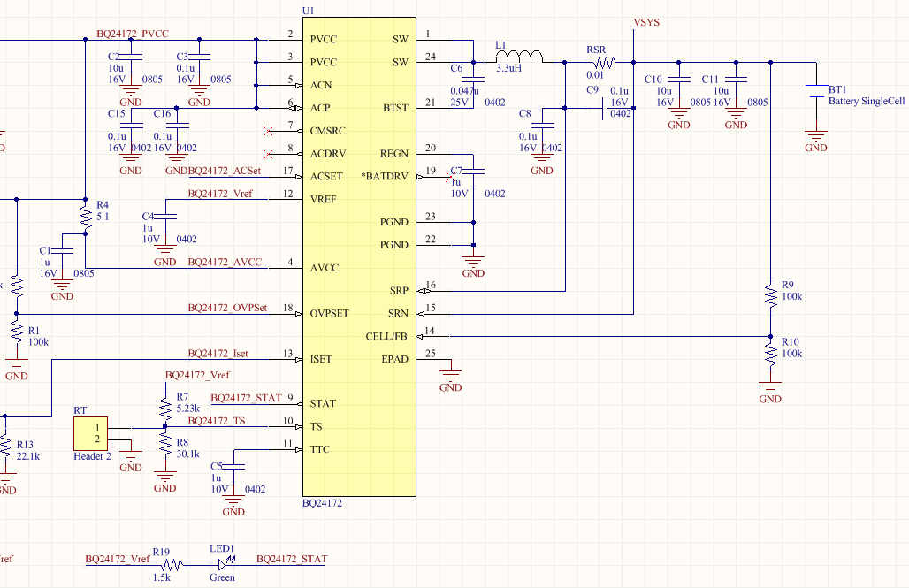Select the 'Header 2' comment text

tap(92, 456)
